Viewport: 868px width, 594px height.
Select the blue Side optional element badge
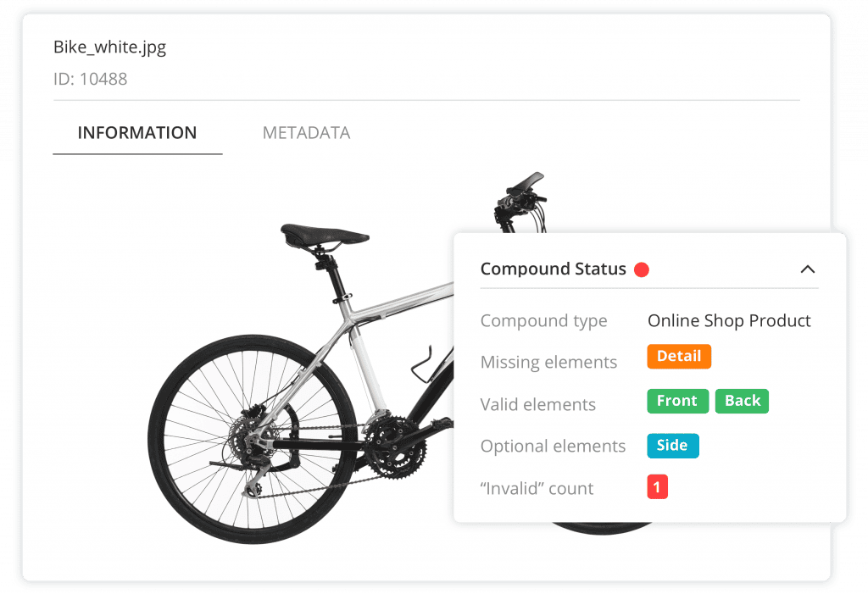click(x=672, y=446)
